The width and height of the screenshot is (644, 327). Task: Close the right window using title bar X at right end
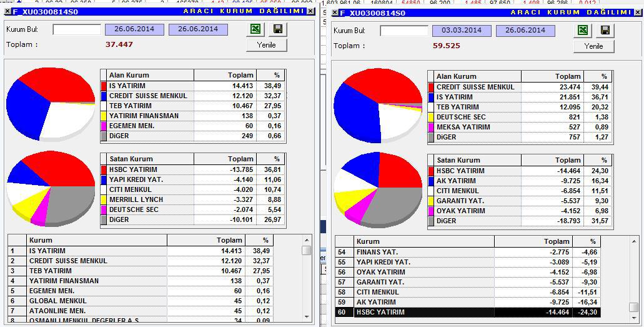[x=638, y=13]
